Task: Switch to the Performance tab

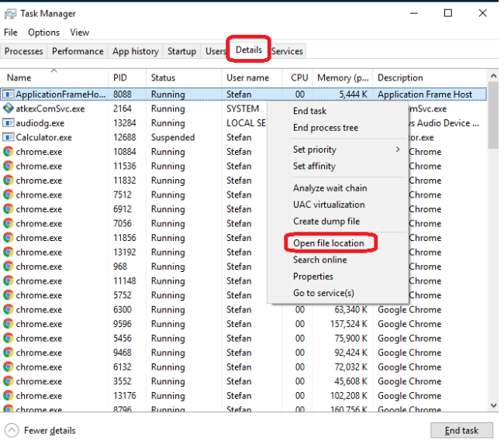Action: point(78,51)
